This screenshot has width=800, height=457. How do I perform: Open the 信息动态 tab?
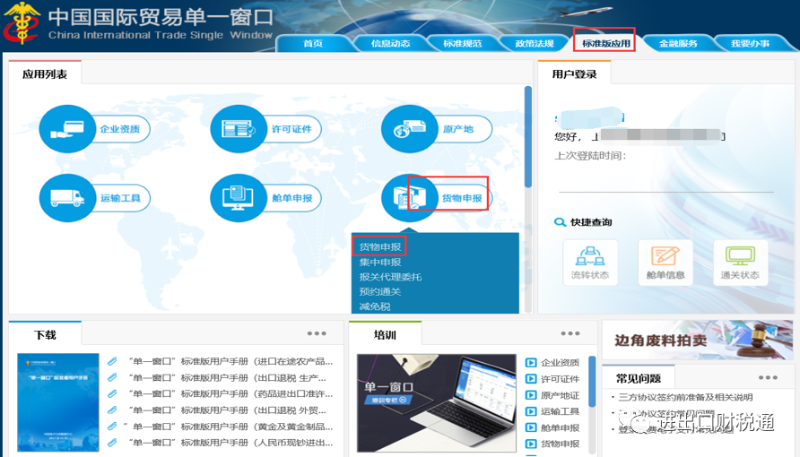(x=390, y=43)
